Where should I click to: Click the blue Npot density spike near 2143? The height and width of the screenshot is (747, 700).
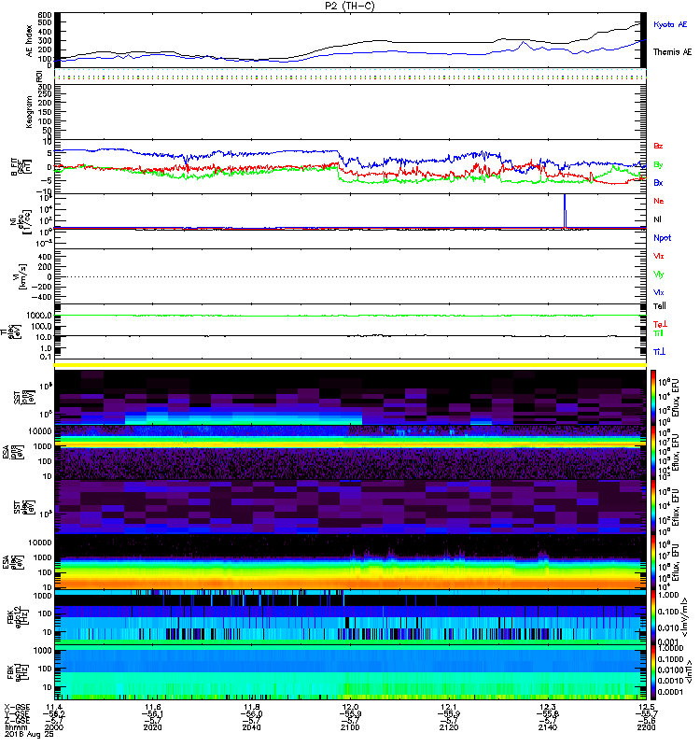(565, 211)
